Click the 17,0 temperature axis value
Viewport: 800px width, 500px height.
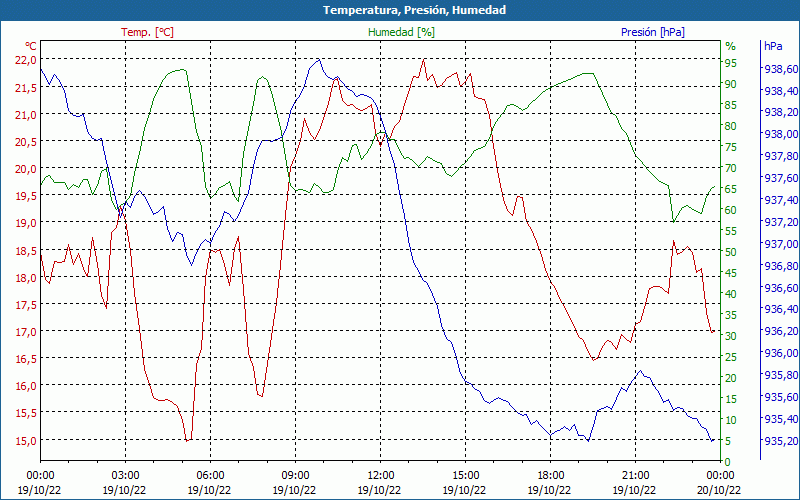pos(24,332)
